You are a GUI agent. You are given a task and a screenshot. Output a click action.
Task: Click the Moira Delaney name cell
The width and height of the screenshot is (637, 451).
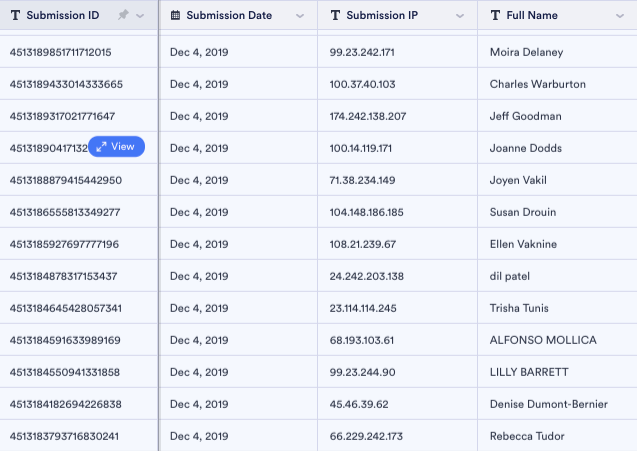(x=526, y=52)
